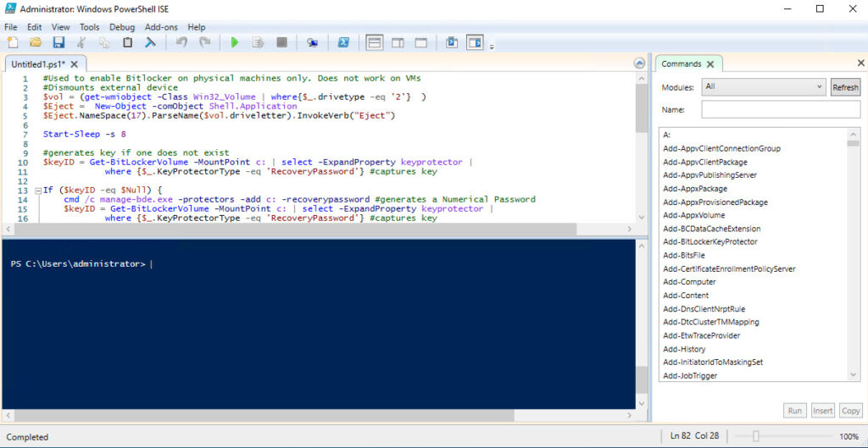Click the Run button in Commands pane
Screen dimensions: 868x448
pyautogui.click(x=795, y=411)
